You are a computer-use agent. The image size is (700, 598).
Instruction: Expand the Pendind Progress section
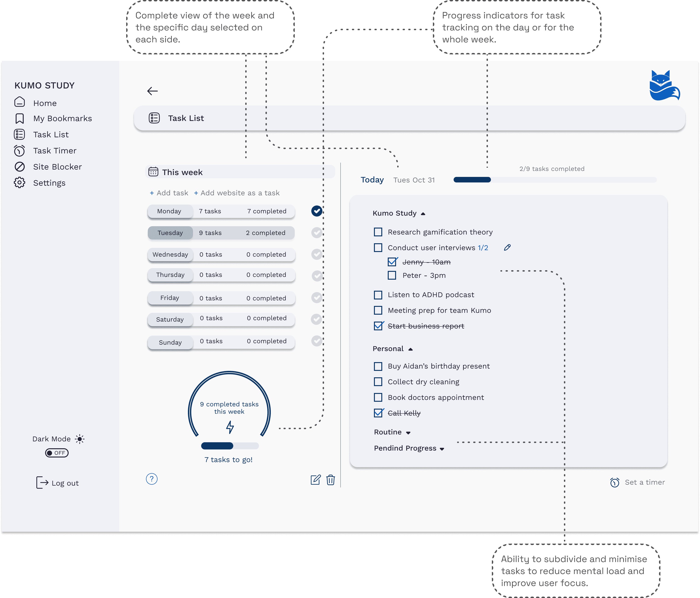coord(442,448)
